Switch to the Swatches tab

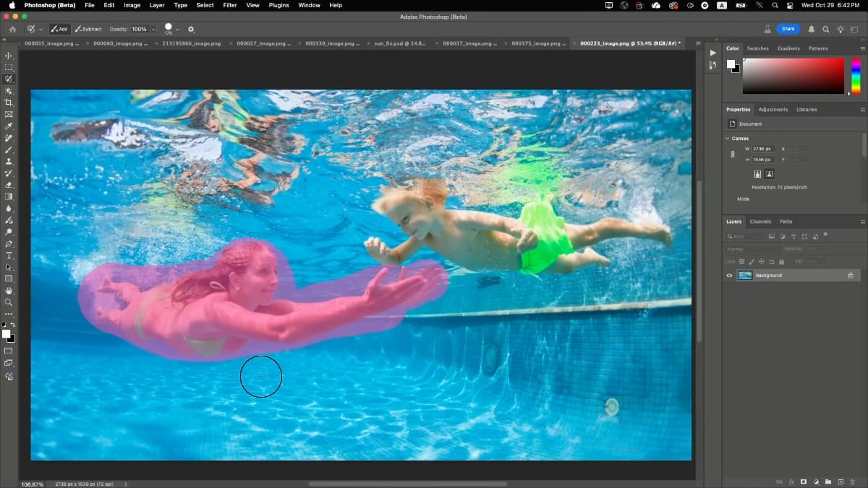pos(758,48)
